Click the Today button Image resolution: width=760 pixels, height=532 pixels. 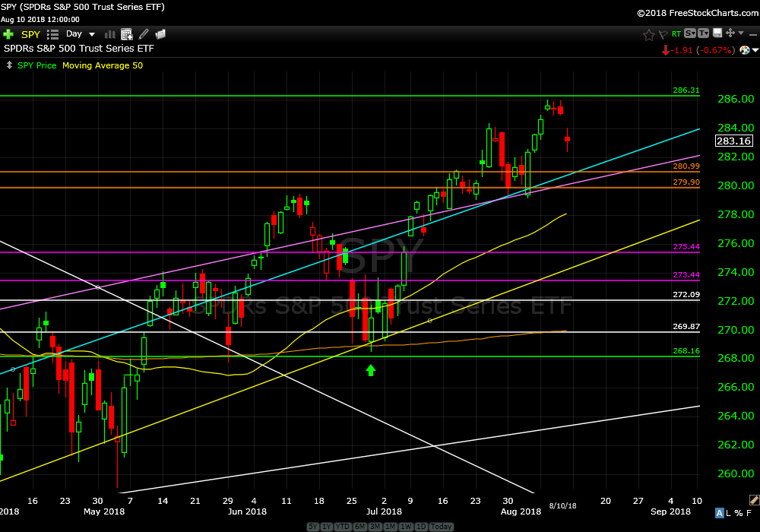click(x=441, y=527)
